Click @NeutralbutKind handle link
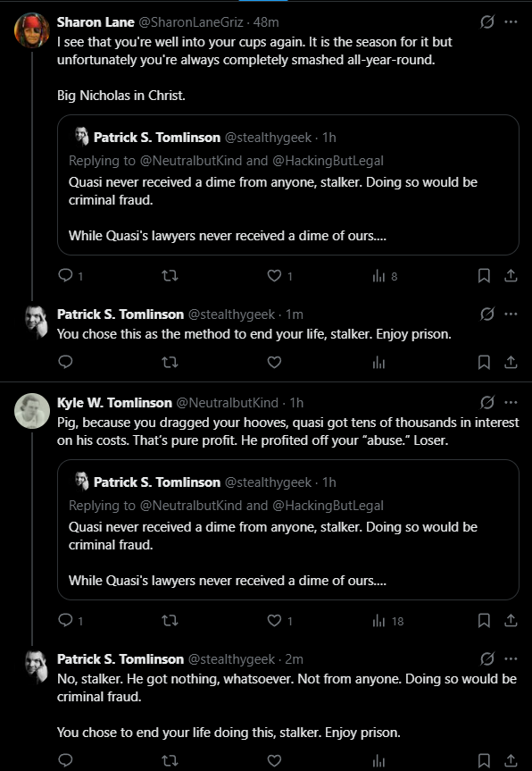 227,403
